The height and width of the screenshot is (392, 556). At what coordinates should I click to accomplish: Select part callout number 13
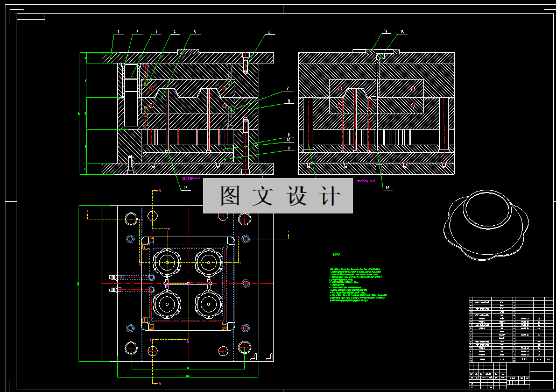(x=186, y=188)
